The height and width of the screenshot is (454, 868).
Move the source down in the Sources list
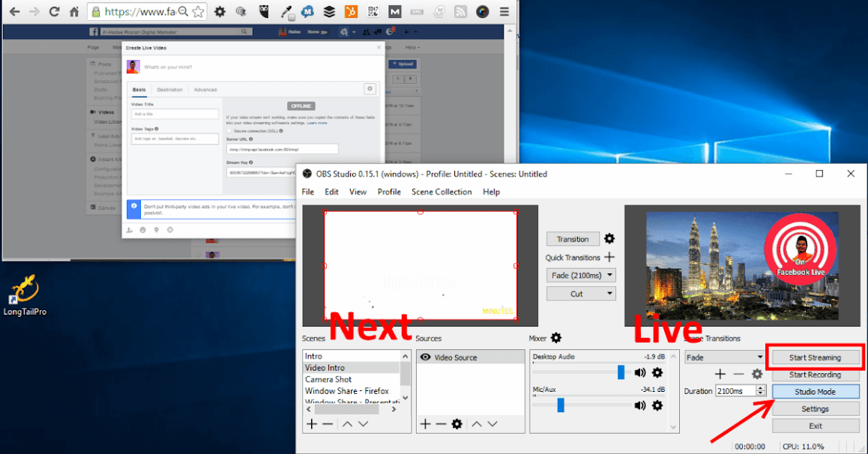point(492,424)
